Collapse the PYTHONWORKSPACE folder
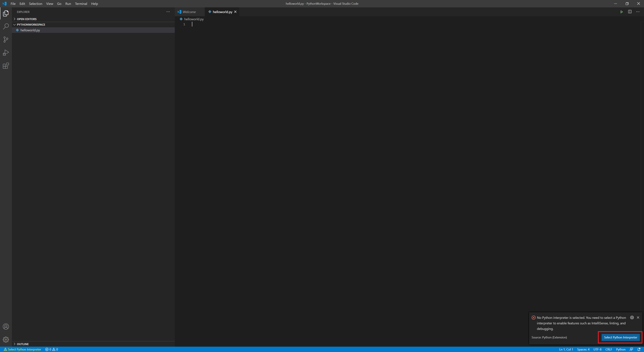The width and height of the screenshot is (644, 352). [31, 24]
